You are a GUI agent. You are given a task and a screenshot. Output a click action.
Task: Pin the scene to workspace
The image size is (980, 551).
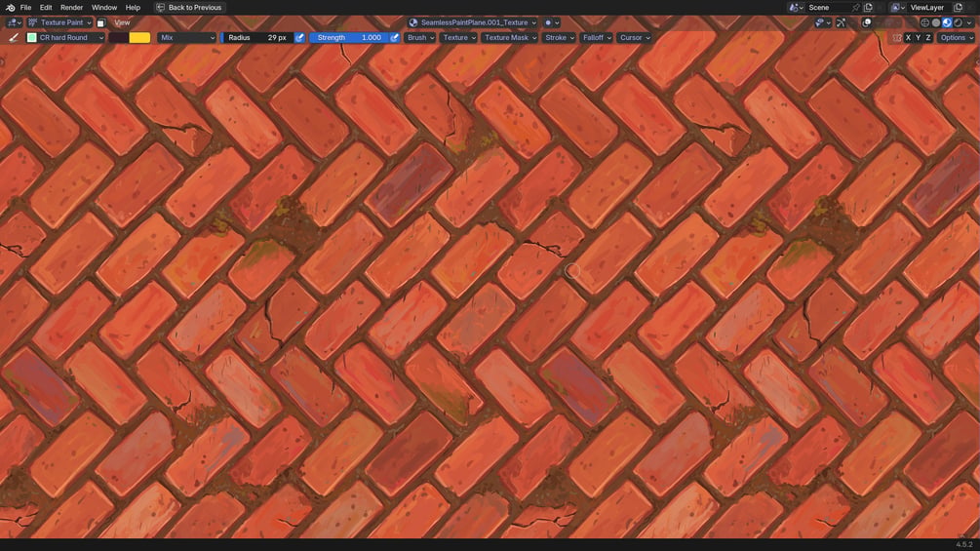(855, 8)
